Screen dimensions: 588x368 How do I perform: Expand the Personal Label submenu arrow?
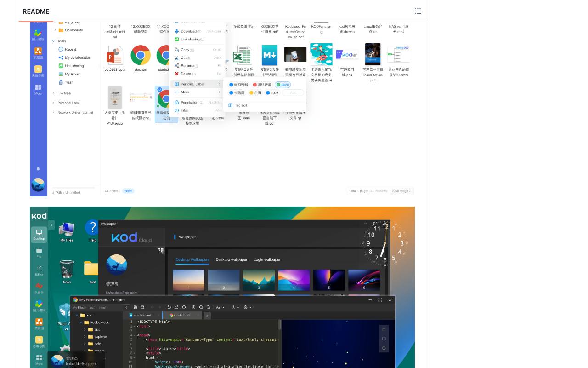[220, 84]
